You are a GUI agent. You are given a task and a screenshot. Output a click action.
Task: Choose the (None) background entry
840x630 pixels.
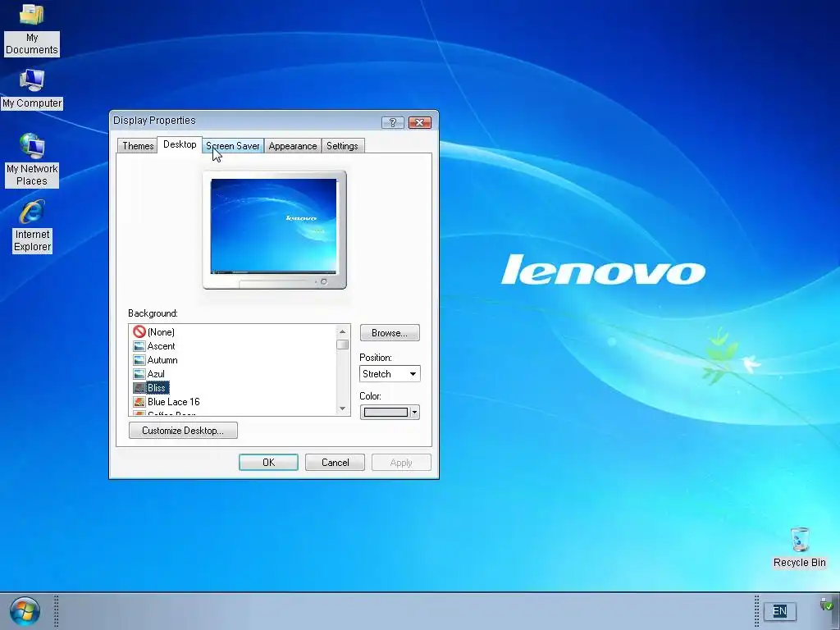click(x=161, y=332)
